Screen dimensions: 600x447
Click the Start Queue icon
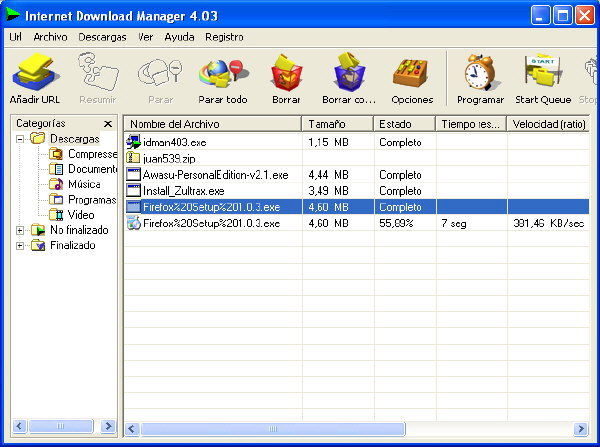543,71
